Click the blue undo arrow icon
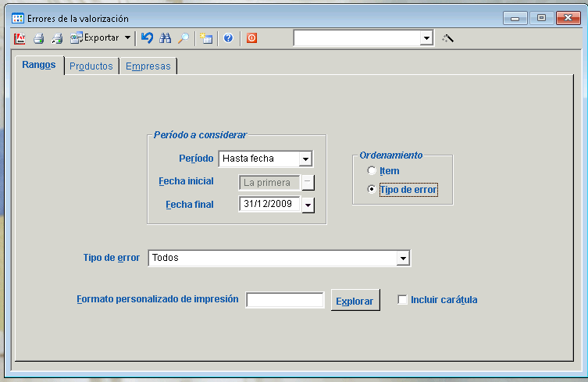Viewport: 588px width, 382px height. (147, 37)
